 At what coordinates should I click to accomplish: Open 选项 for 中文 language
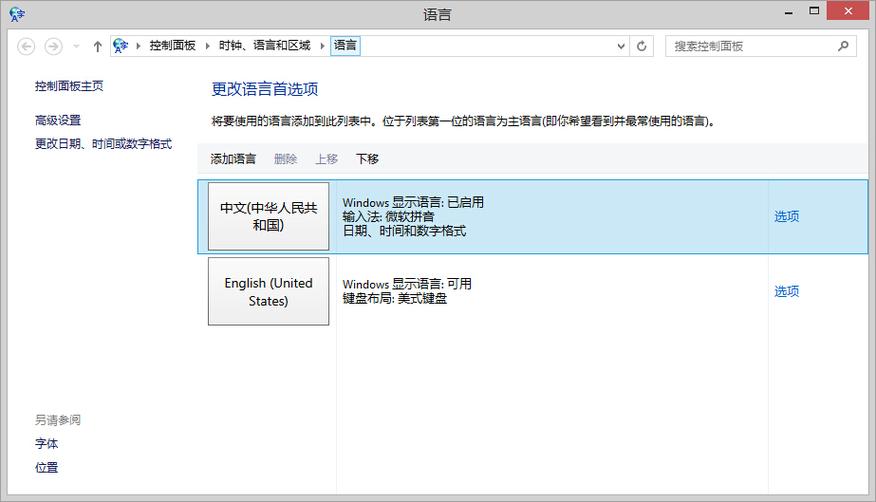(787, 216)
